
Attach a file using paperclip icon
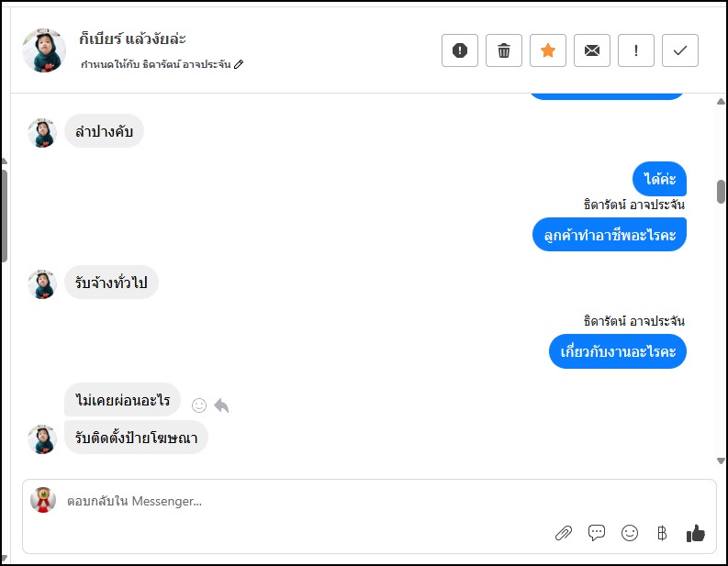pos(564,533)
